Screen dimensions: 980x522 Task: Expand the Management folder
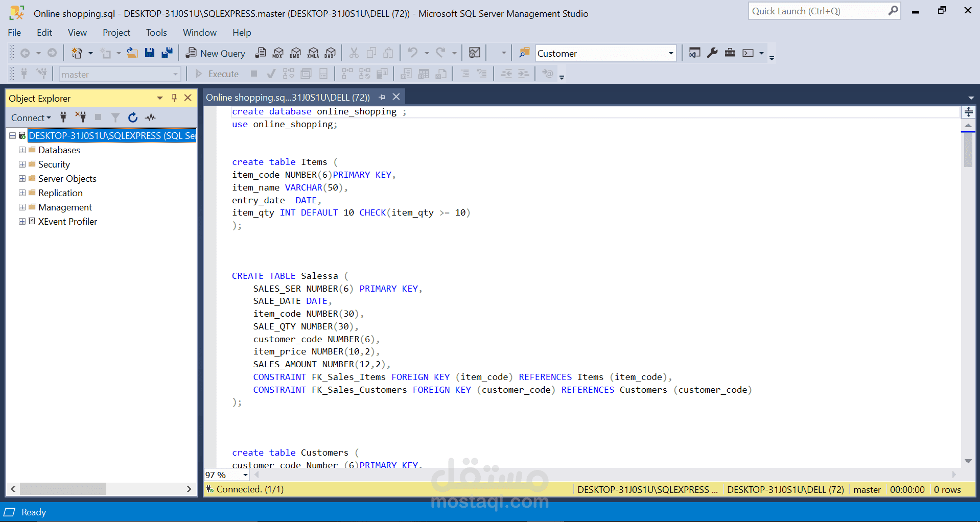22,207
